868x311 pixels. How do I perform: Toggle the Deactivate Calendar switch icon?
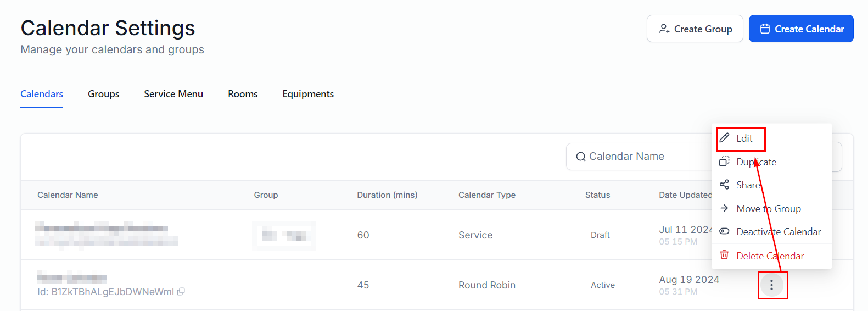(x=725, y=231)
